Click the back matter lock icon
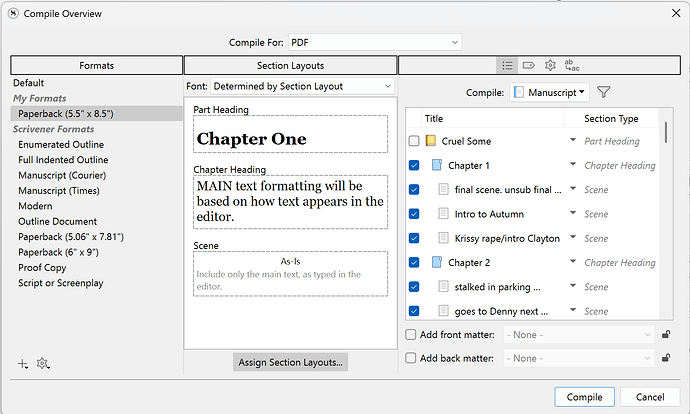The height and width of the screenshot is (414, 690). (666, 358)
